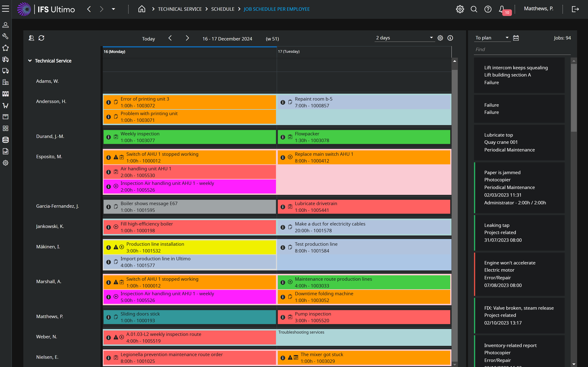Click info icon on Weekly inspection job

point(109,137)
